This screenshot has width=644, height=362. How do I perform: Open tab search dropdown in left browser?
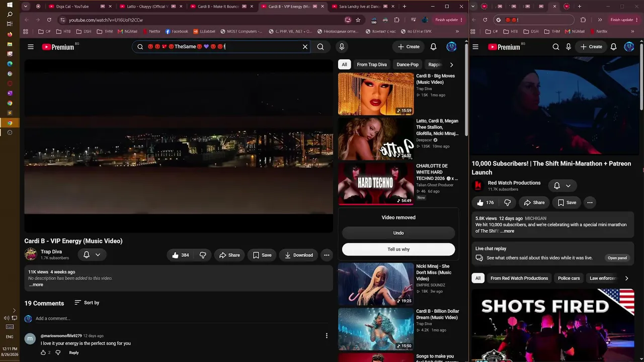click(x=25, y=7)
